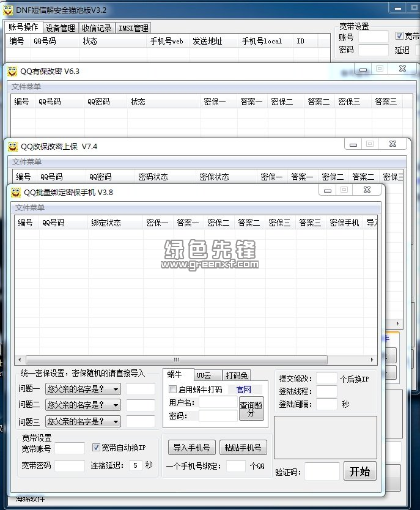Click right scroll arrow in QQ改保改密上保 table
Viewport: 420px width, 510px height.
[397, 323]
